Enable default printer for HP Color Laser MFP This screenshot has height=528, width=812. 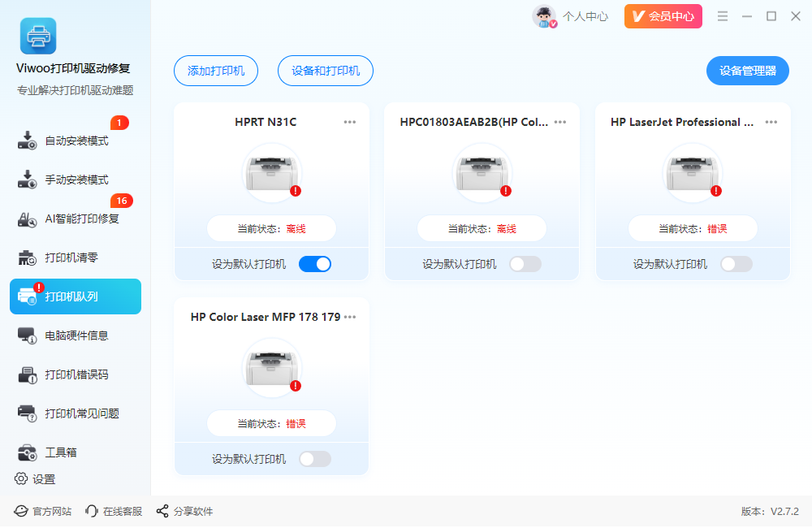315,459
